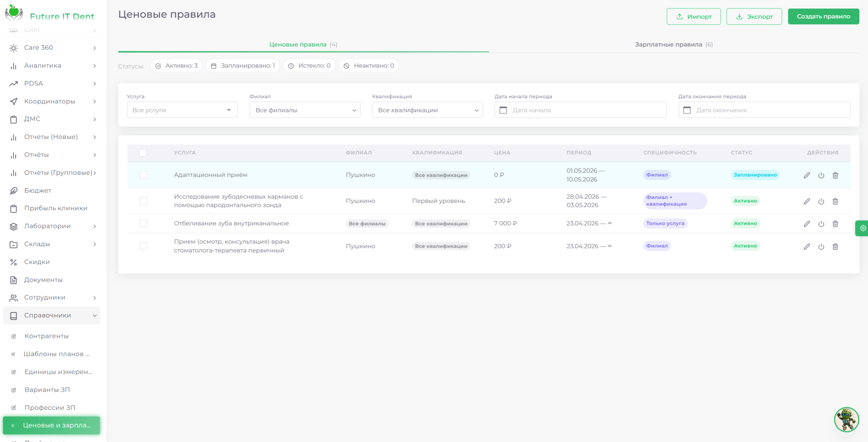Delete the Прием (осмотр, консультация) rule via trash icon
Viewport: 868px width, 442px height.
835,246
